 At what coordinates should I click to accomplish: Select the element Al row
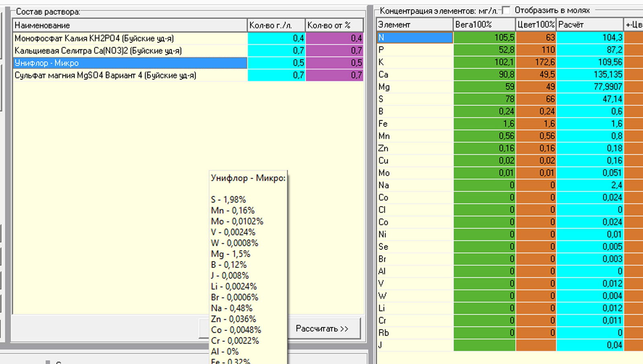point(415,271)
